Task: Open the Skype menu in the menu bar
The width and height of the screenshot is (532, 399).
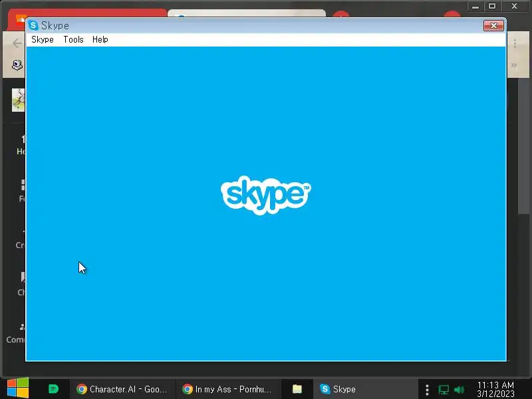Action: [43, 40]
